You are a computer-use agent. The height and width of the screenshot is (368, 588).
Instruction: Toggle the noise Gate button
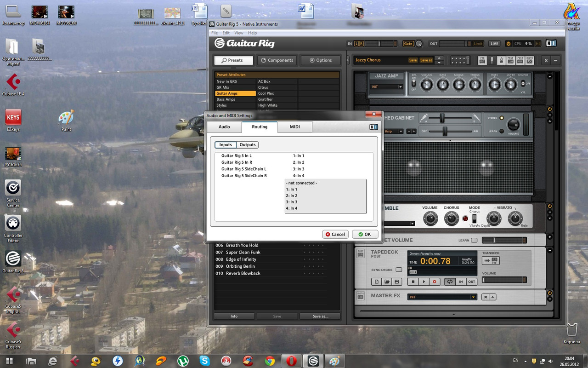408,44
